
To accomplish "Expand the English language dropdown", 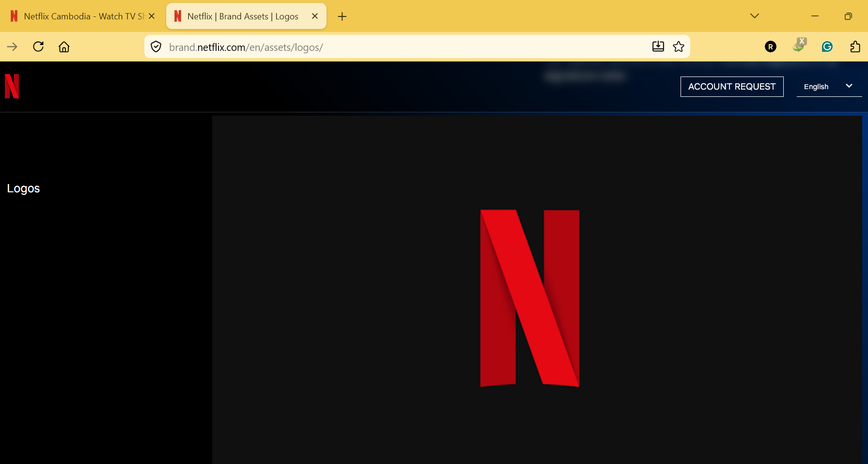I will tap(829, 87).
